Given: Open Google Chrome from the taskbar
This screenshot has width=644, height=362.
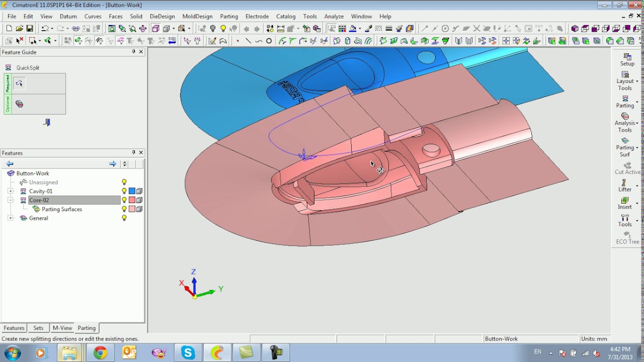Looking at the screenshot, I should [100, 353].
